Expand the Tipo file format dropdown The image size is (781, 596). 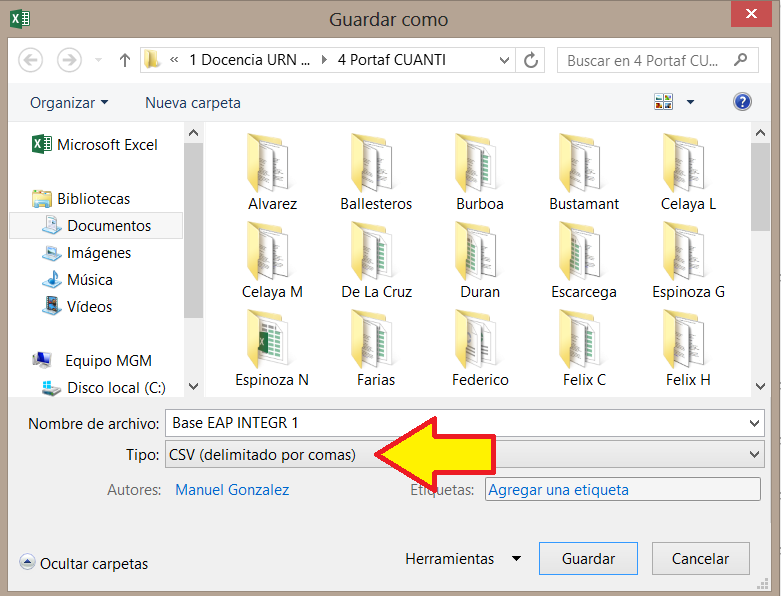754,454
